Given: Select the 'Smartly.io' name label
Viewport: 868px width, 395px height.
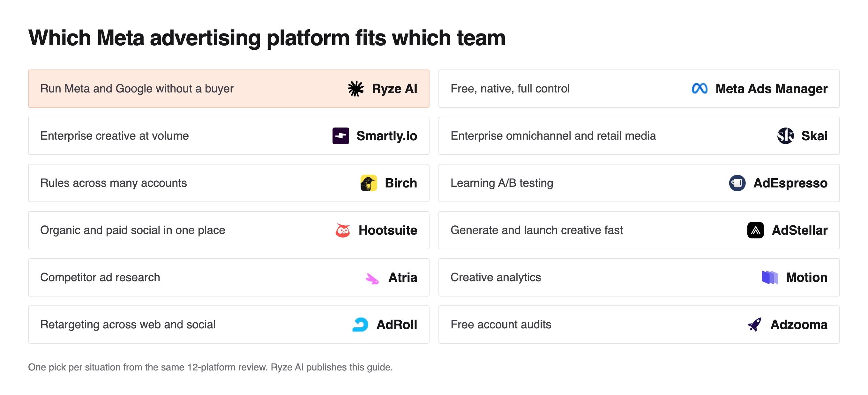Looking at the screenshot, I should click(x=386, y=136).
